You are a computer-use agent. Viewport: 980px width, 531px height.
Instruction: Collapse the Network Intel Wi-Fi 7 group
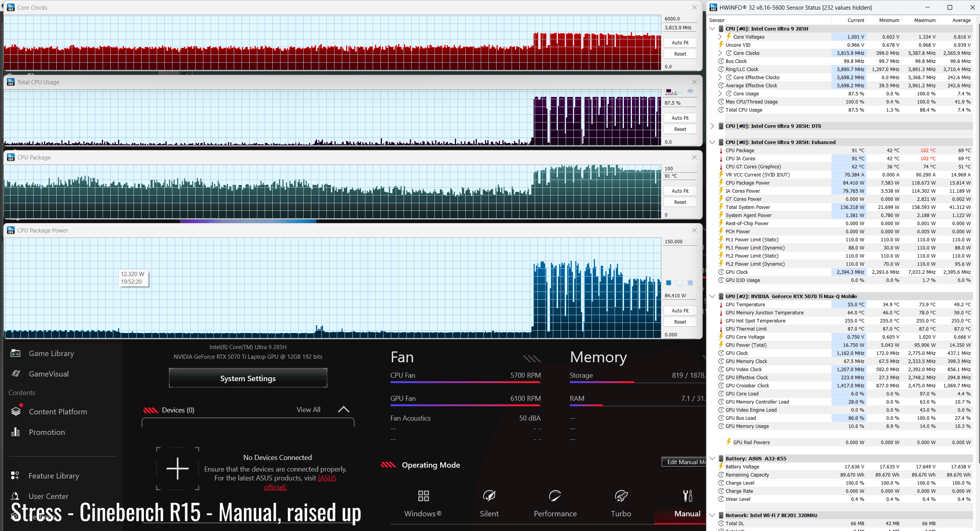712,515
